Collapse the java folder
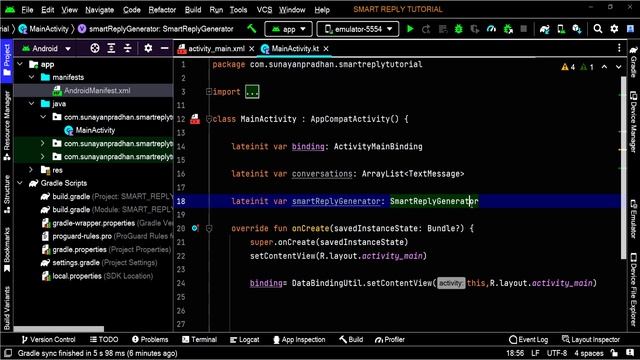Viewport: 640px width, 360px height. pyautogui.click(x=31, y=104)
